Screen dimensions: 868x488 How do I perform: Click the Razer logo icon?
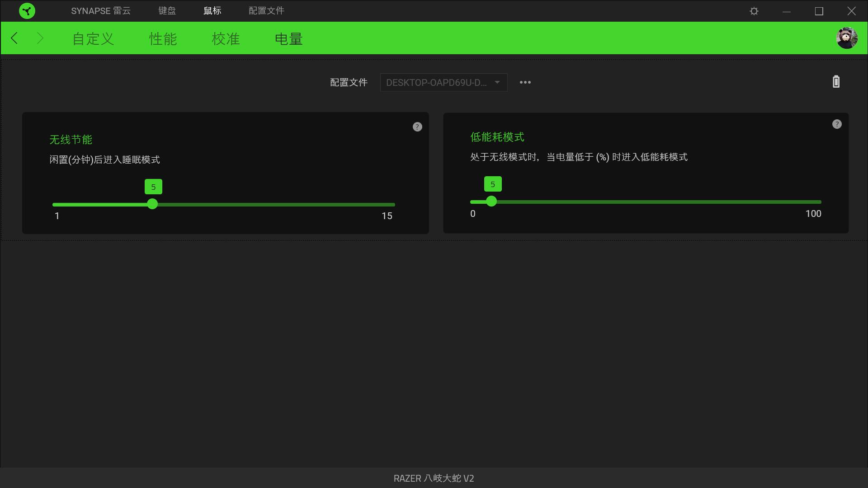pyautogui.click(x=27, y=10)
